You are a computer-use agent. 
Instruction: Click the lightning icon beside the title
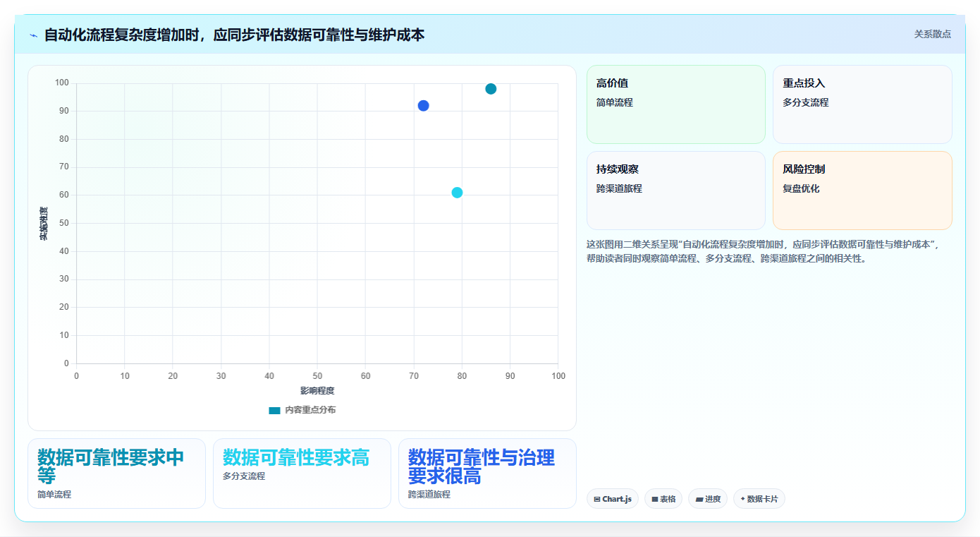click(x=33, y=35)
